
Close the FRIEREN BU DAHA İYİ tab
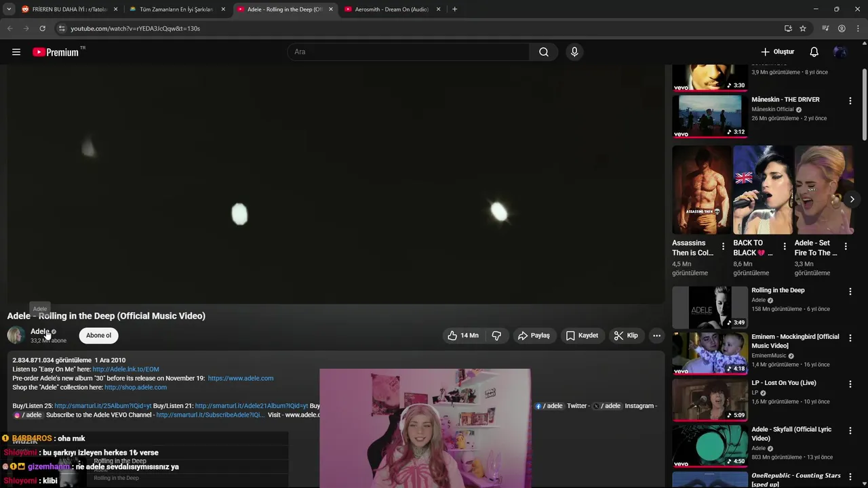pyautogui.click(x=115, y=9)
